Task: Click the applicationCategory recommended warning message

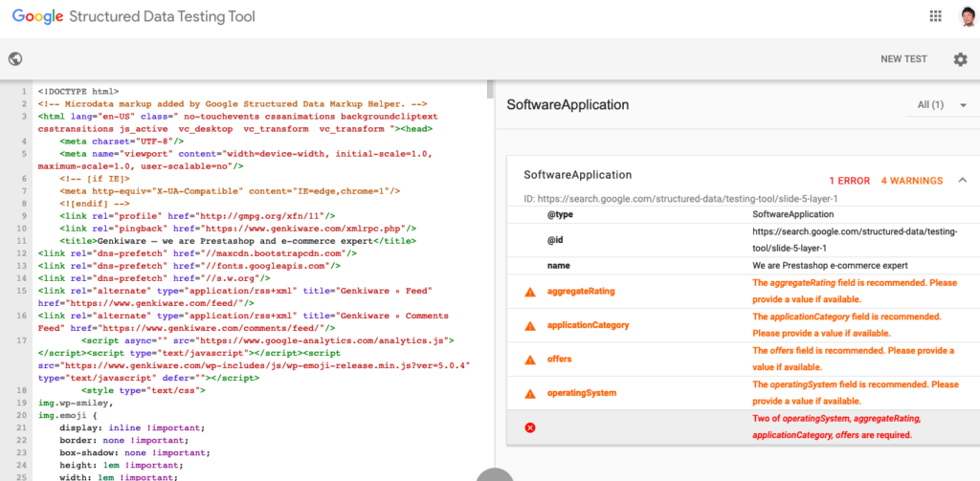Action: click(847, 324)
